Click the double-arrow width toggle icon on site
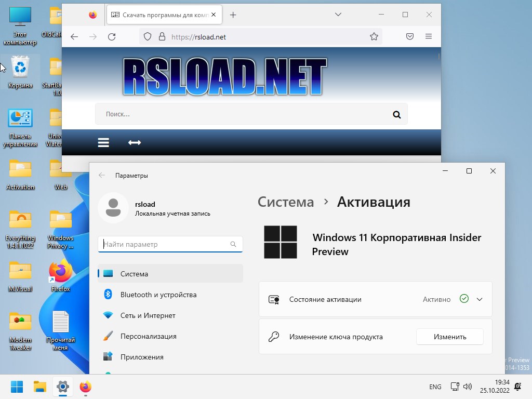The width and height of the screenshot is (532, 399). point(135,142)
